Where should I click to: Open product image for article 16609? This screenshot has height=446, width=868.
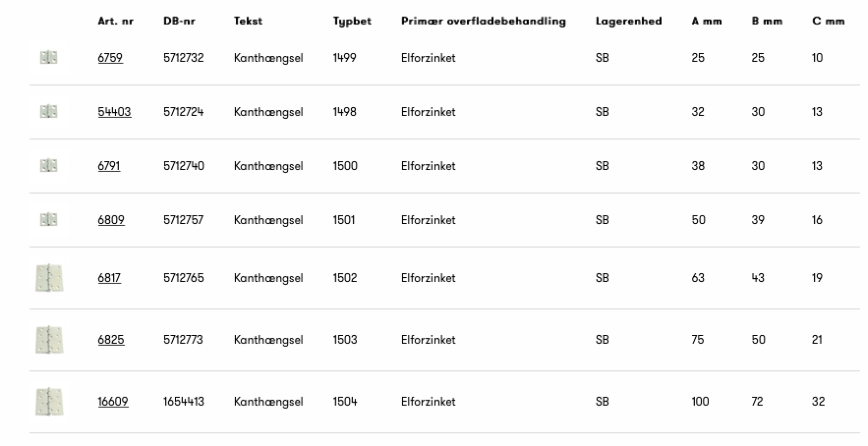[48, 402]
